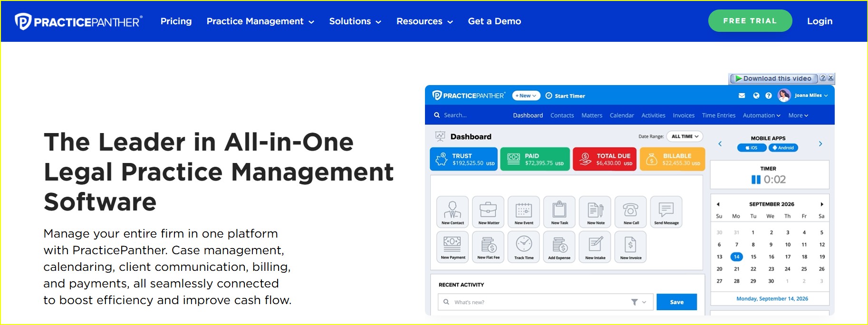
Task: Click the New Call icon
Action: pyautogui.click(x=631, y=212)
